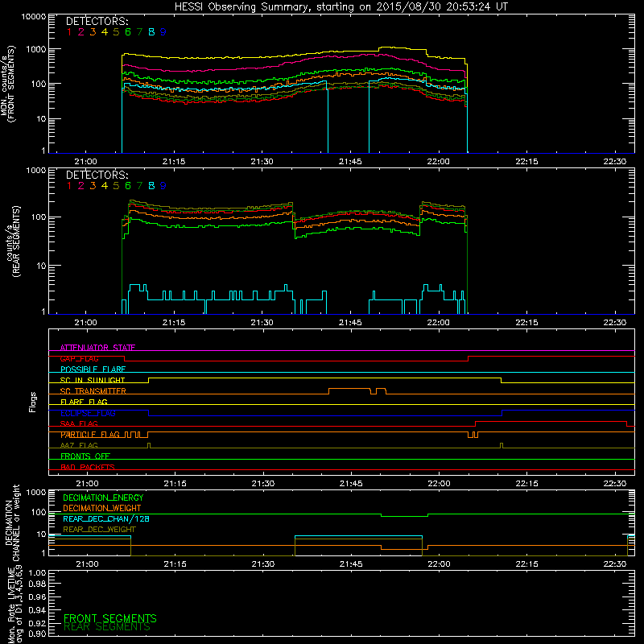The width and height of the screenshot is (644, 644).
Task: Select REAR_DEC_WEIGHT legend entry
Action: click(x=99, y=530)
